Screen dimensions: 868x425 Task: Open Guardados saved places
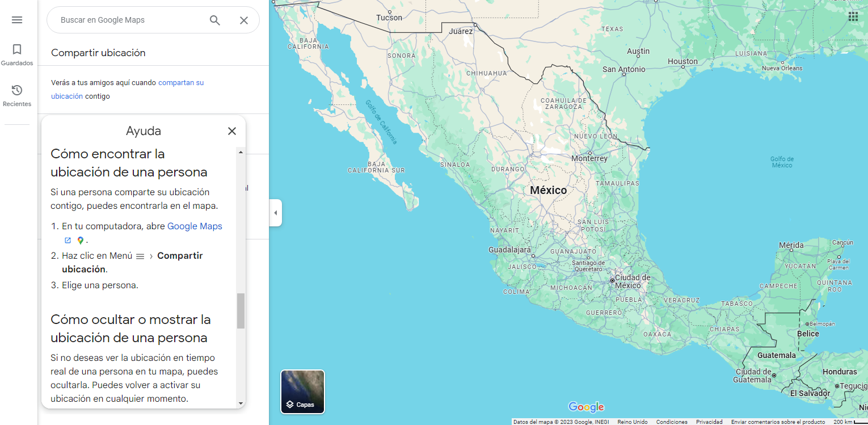click(17, 55)
